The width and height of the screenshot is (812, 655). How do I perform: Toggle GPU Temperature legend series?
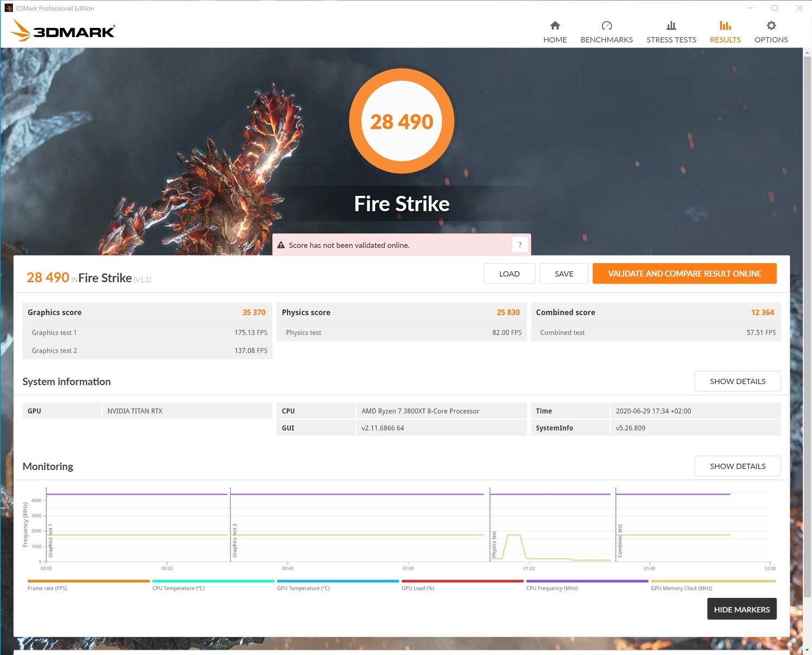(x=338, y=585)
